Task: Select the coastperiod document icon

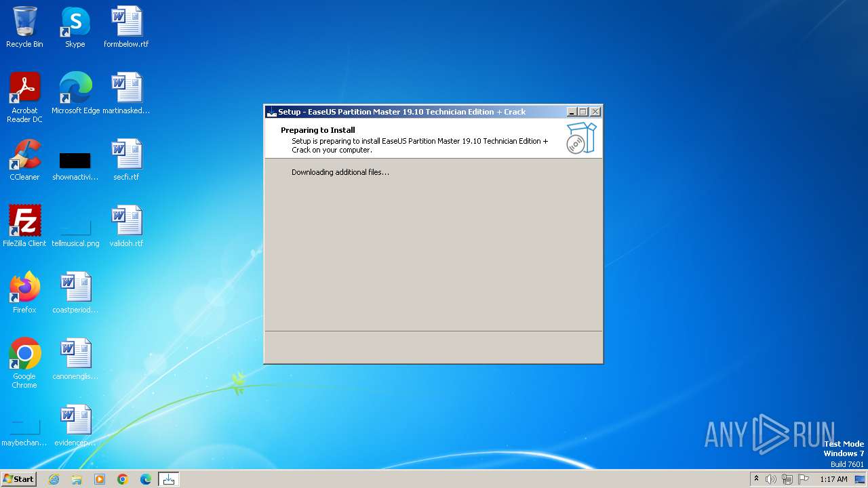Action: [x=75, y=292]
